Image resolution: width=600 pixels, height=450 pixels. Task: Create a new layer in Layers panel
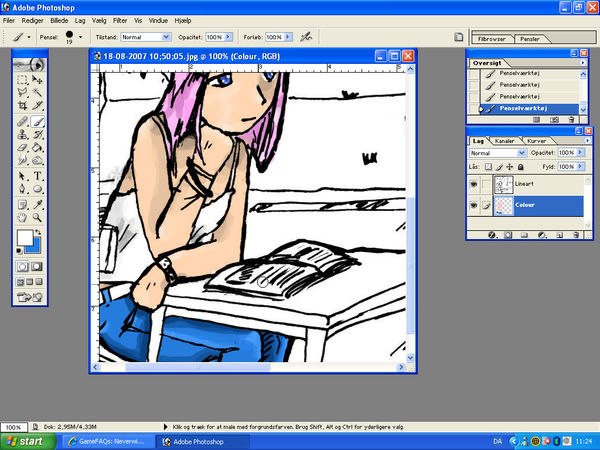(x=559, y=235)
